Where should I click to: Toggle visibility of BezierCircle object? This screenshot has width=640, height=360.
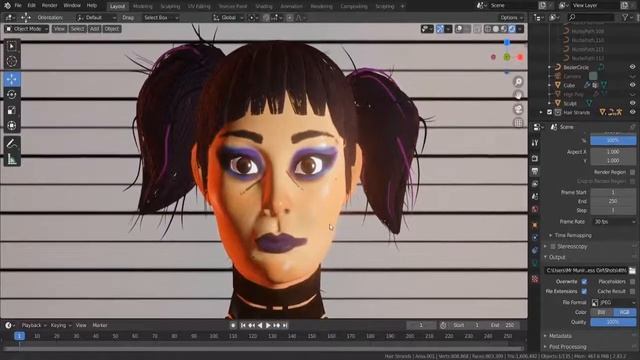(x=632, y=67)
